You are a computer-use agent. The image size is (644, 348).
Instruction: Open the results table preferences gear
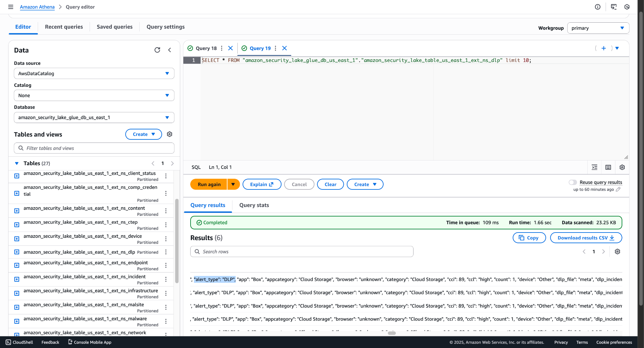617,252
